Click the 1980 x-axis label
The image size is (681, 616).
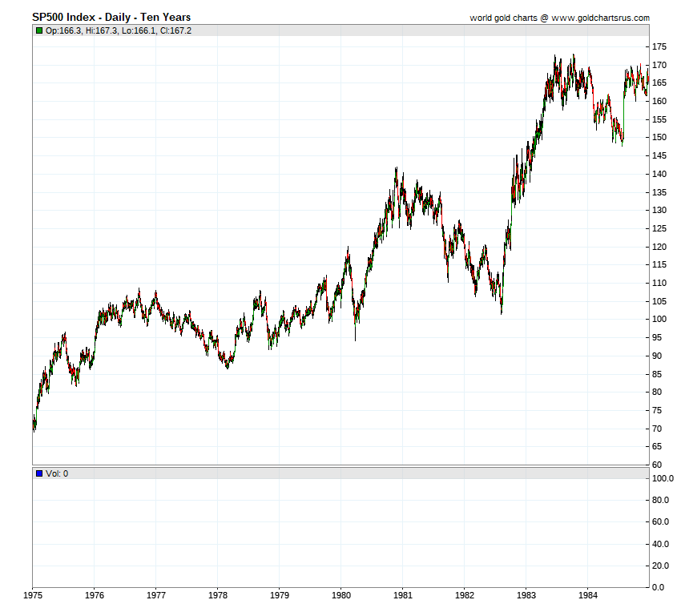[x=341, y=595]
